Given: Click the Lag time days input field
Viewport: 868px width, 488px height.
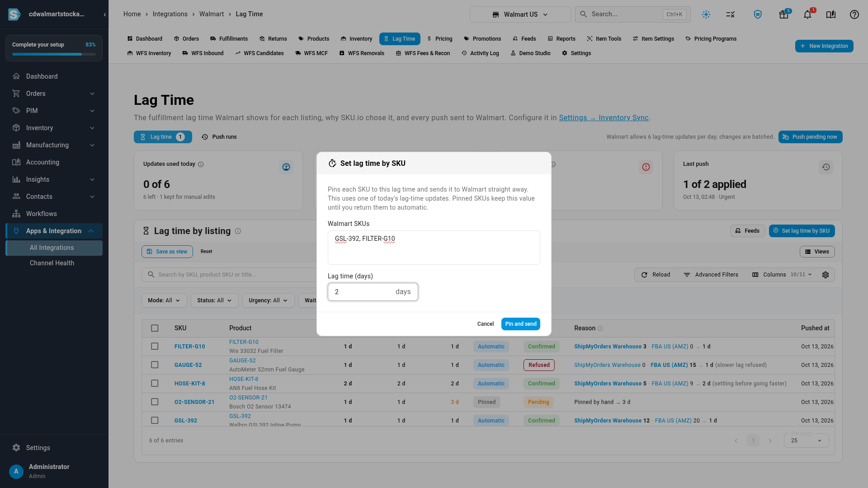Looking at the screenshot, I should pos(373,292).
